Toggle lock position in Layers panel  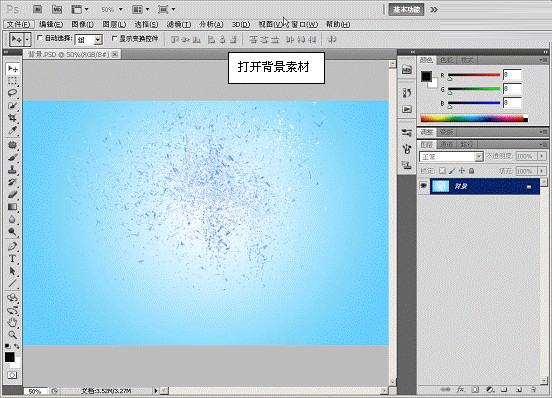pyautogui.click(x=462, y=171)
